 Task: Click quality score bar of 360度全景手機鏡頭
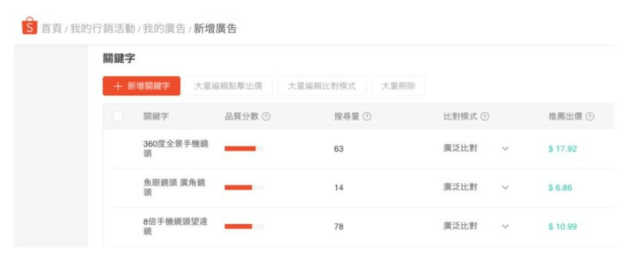pos(244,148)
